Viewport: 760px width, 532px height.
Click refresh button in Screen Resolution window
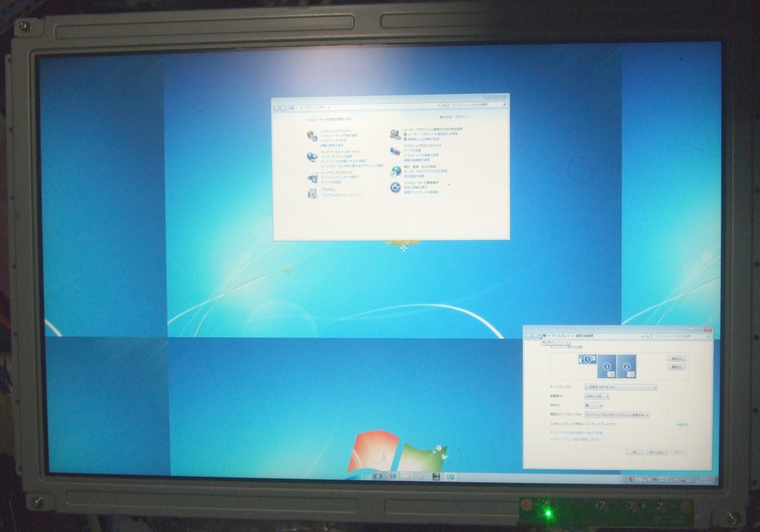(x=647, y=336)
